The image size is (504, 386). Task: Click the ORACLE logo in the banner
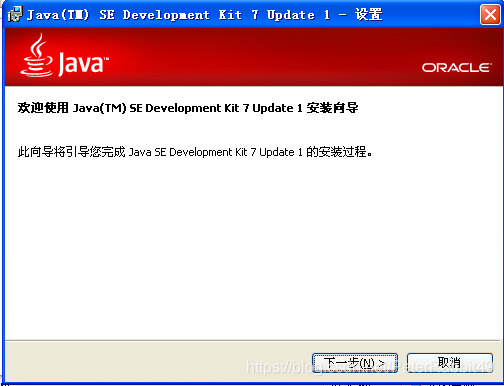point(457,68)
